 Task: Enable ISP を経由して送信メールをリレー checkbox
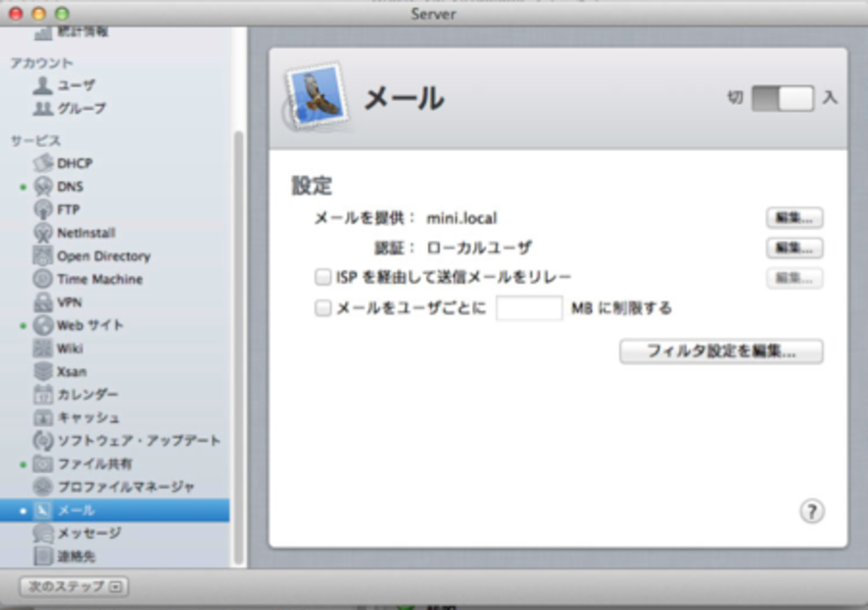click(323, 277)
